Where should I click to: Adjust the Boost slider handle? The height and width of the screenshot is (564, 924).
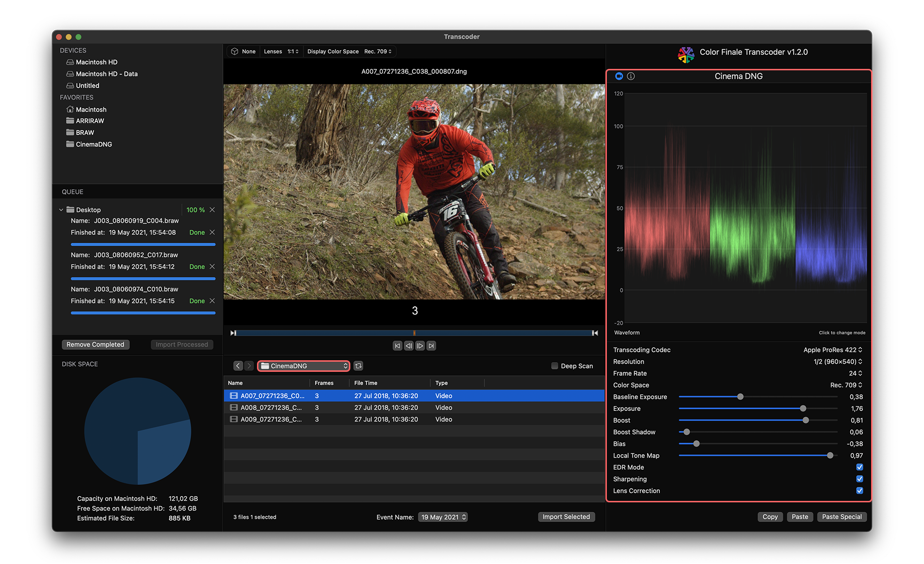pos(806,420)
